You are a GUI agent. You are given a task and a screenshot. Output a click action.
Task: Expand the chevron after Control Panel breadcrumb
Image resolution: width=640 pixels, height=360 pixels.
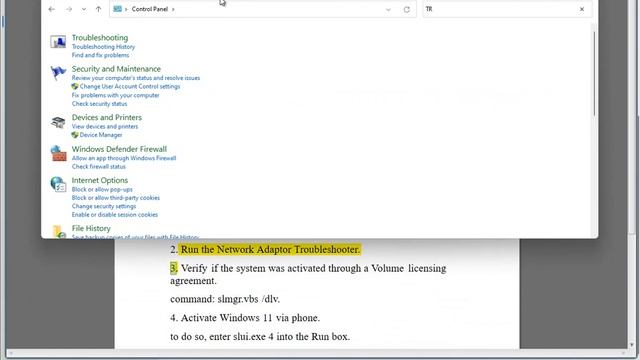(x=173, y=9)
